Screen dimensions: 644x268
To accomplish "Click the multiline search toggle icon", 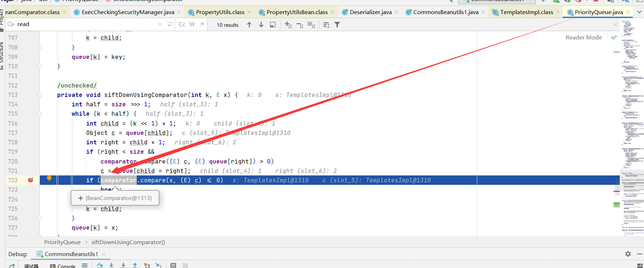I will 326,25.
